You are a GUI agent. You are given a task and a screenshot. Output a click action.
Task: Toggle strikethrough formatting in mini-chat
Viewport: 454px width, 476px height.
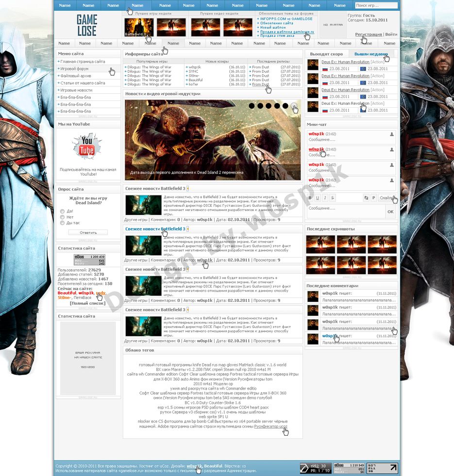333,198
